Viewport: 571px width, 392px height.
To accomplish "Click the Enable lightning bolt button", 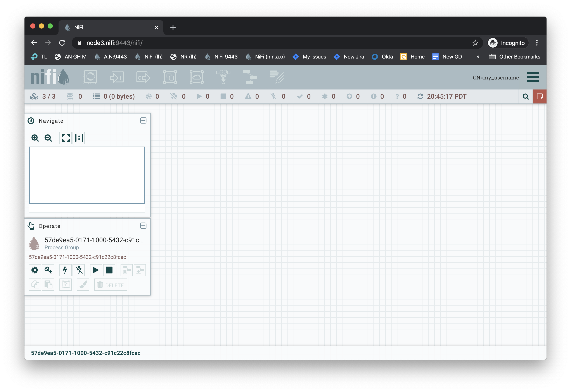I will point(65,270).
